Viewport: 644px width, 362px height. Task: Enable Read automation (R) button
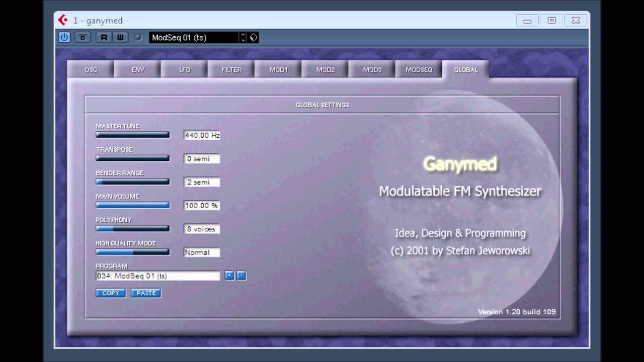[104, 37]
